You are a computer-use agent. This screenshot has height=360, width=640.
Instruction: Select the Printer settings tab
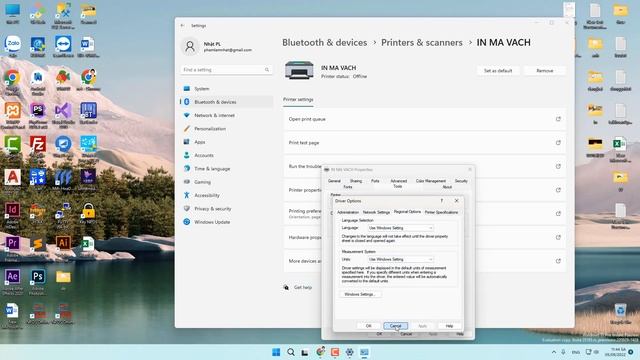(298, 100)
